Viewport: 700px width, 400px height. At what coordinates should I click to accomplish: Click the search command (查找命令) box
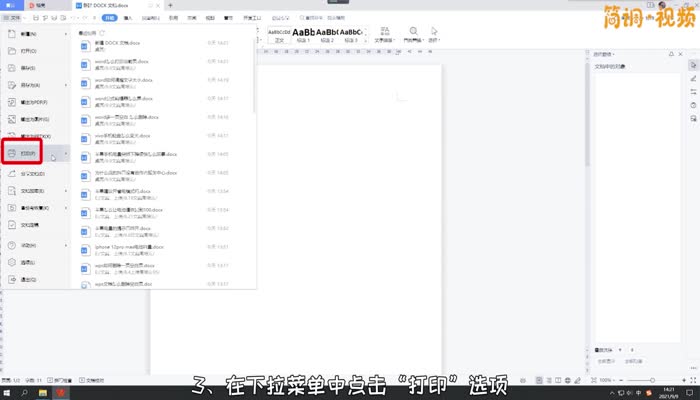click(x=322, y=18)
